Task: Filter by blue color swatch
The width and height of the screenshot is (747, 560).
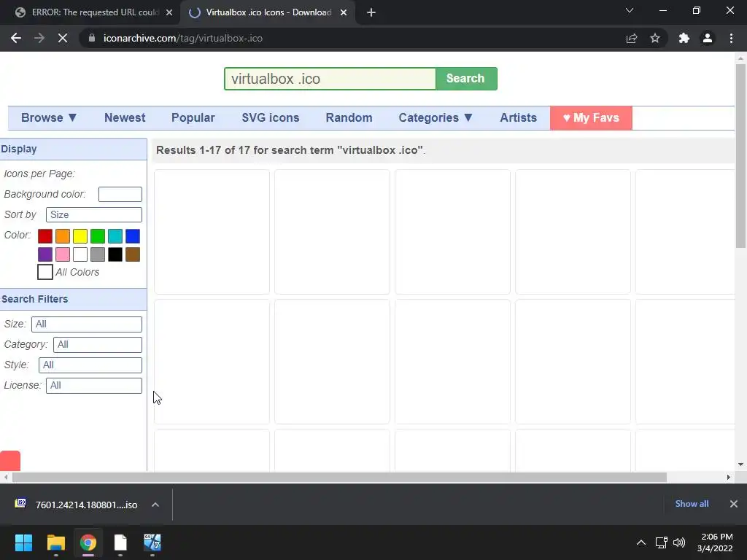Action: pos(133,236)
